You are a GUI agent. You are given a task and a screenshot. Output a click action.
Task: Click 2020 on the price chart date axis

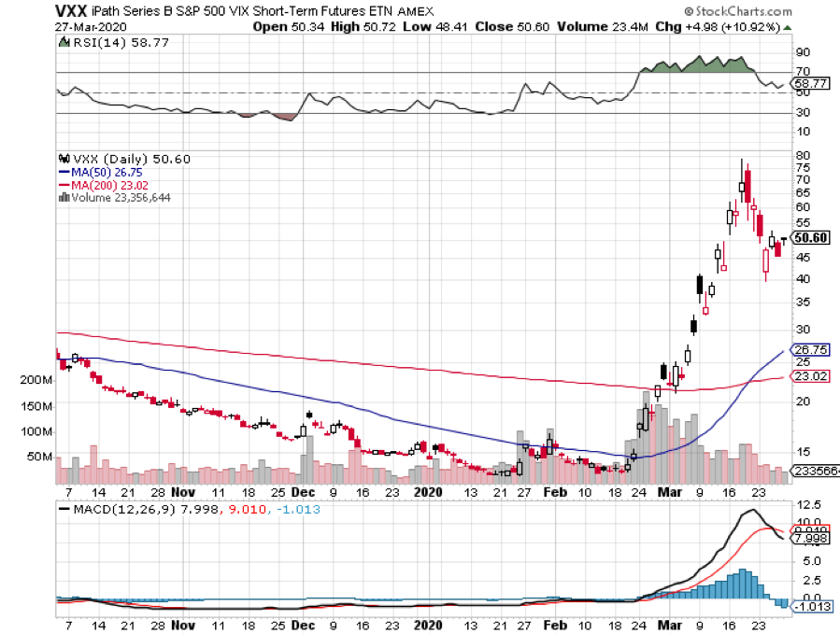pos(428,492)
